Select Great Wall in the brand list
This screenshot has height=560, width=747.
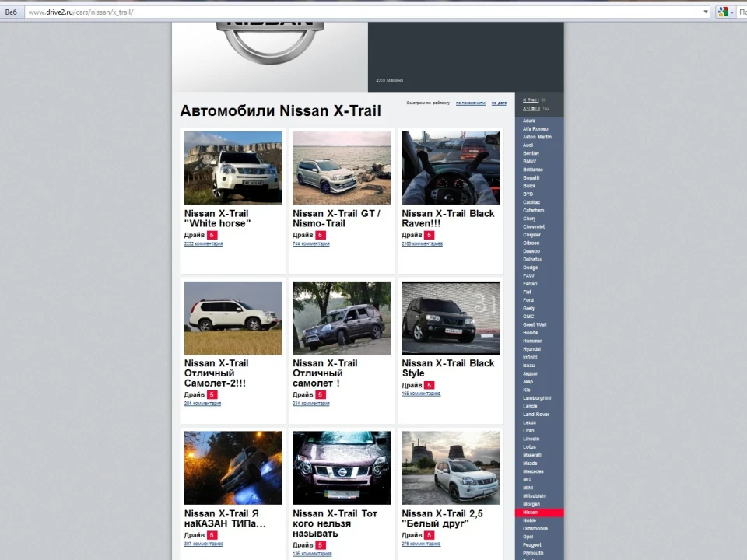535,324
